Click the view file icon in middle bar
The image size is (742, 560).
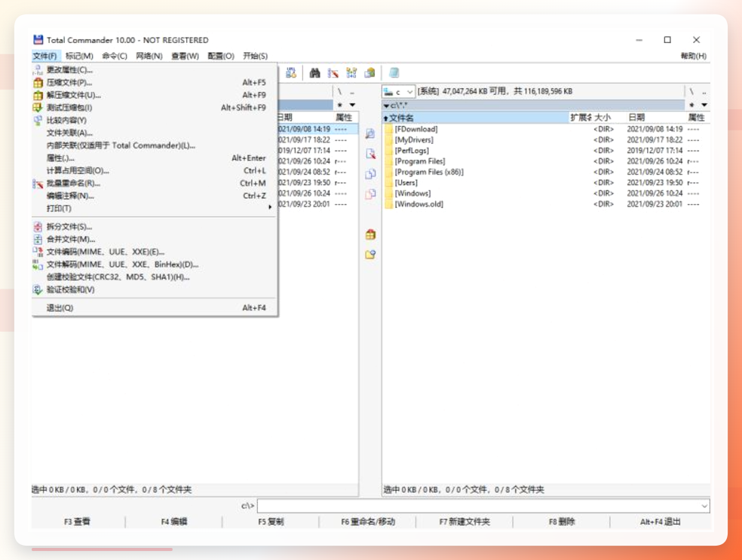370,134
